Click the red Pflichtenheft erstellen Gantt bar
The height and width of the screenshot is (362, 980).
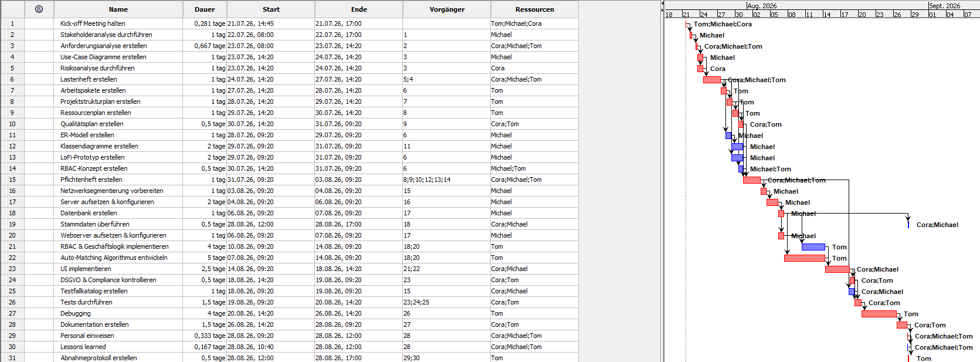(752, 180)
